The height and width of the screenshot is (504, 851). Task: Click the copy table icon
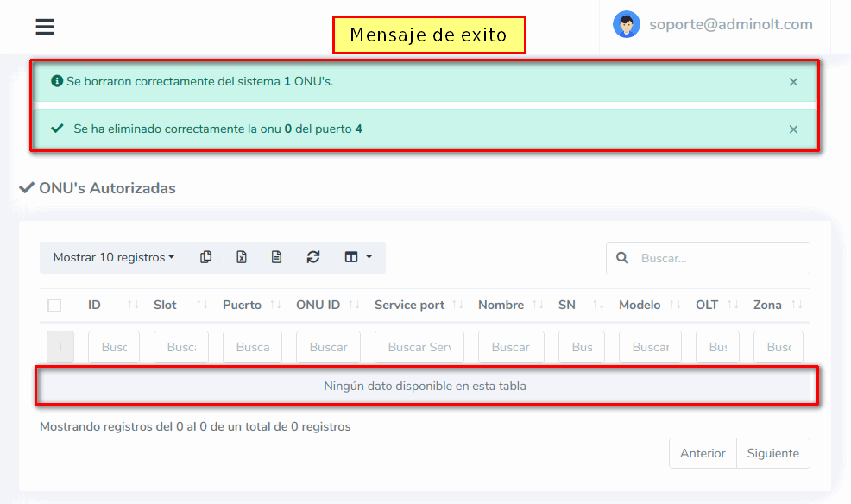pyautogui.click(x=205, y=257)
